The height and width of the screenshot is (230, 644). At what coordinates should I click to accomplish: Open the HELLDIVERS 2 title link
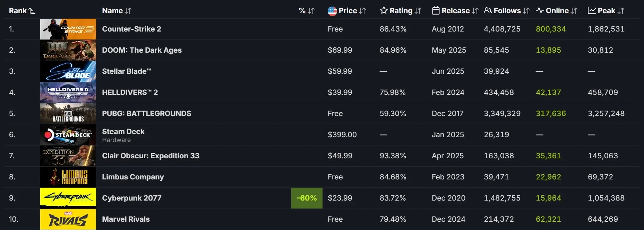(130, 92)
